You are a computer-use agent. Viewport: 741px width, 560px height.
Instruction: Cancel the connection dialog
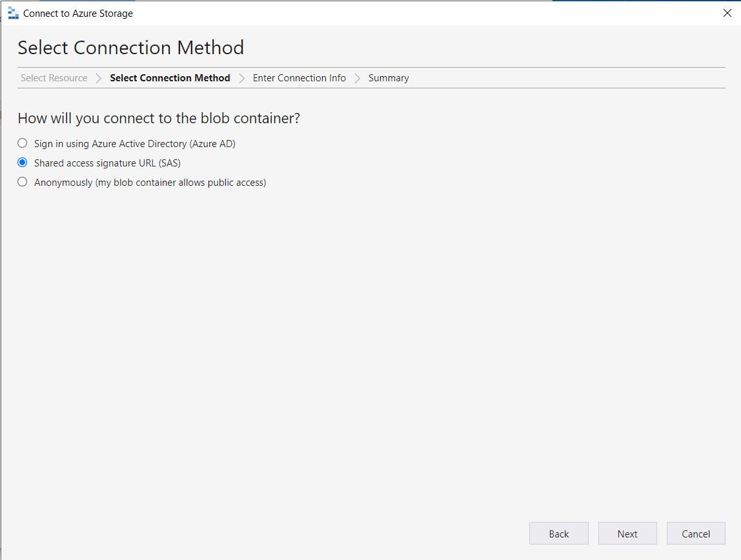pyautogui.click(x=696, y=534)
